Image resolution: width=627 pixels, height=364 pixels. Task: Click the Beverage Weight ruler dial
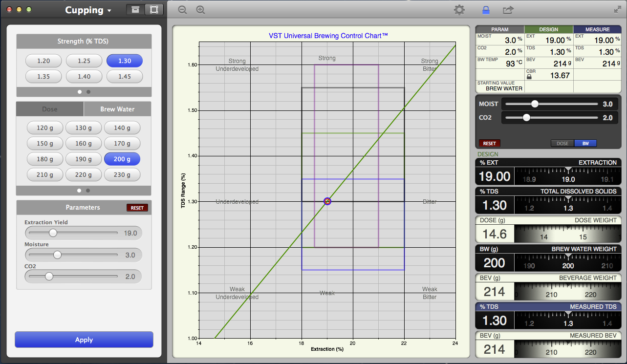click(x=568, y=292)
